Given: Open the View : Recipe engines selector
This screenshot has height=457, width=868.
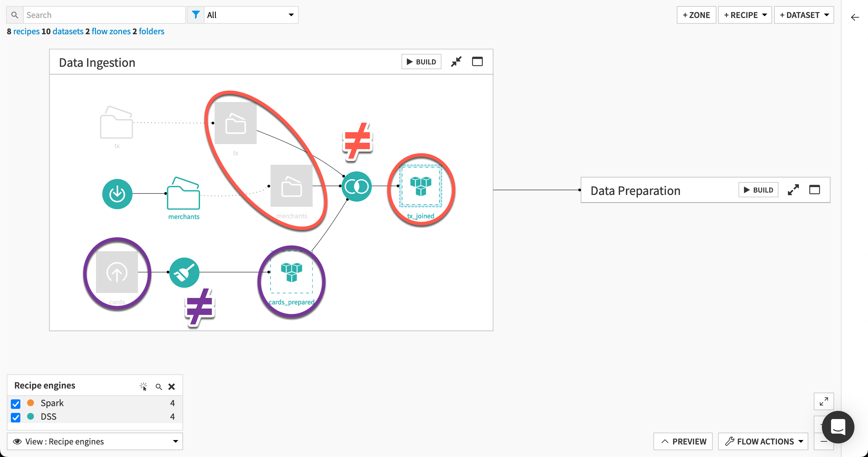Looking at the screenshot, I should [95, 441].
